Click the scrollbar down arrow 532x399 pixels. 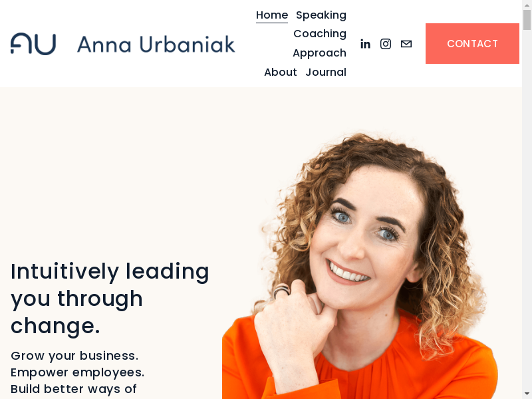[x=527, y=394]
